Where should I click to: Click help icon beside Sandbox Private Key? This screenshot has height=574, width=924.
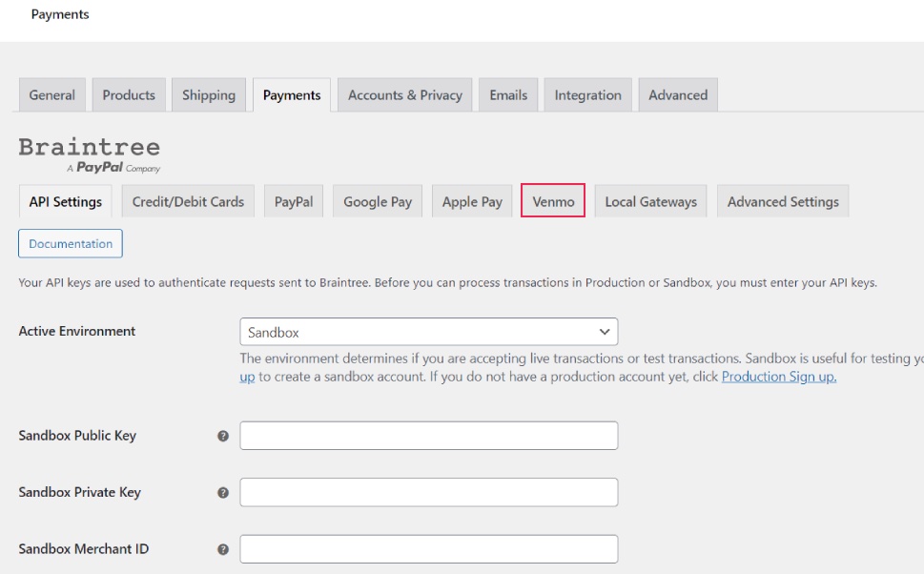(x=223, y=493)
